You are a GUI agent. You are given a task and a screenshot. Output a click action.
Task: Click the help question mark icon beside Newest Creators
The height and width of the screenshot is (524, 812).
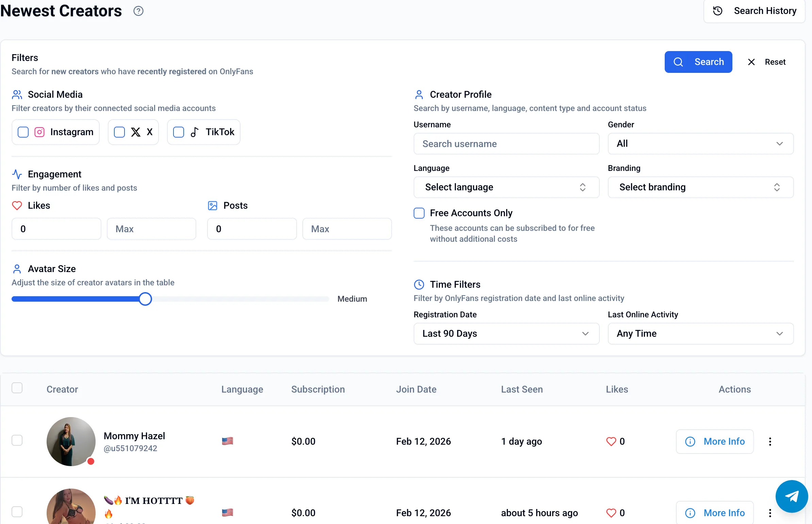138,11
